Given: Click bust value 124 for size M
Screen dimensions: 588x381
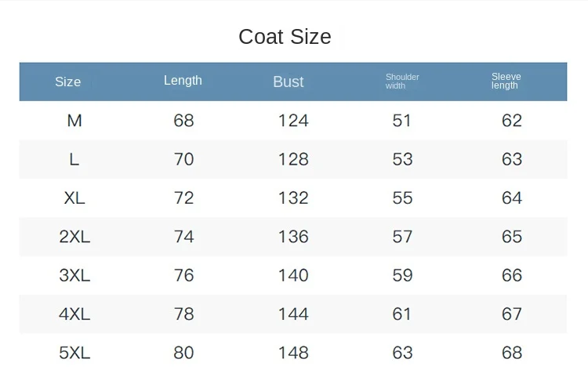Looking at the screenshot, I should click(293, 121).
